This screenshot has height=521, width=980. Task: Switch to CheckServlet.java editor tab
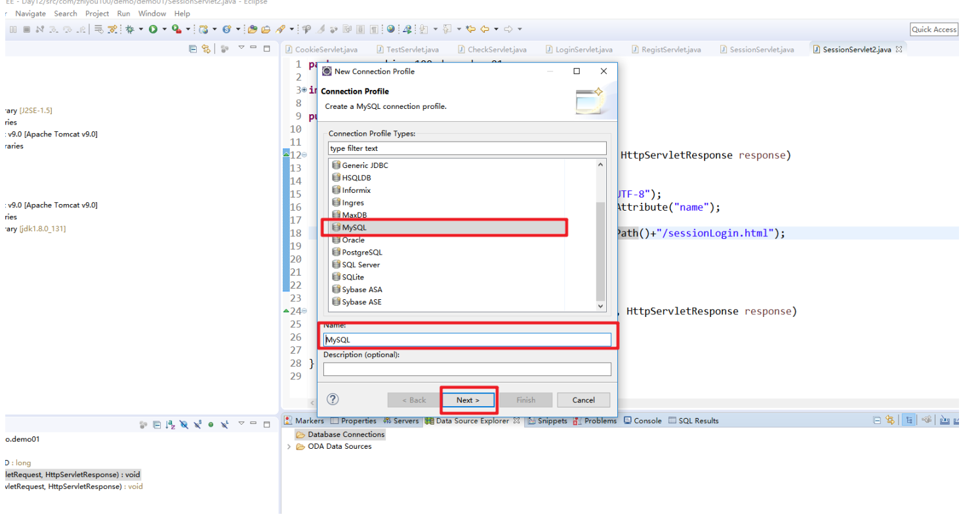[492, 49]
